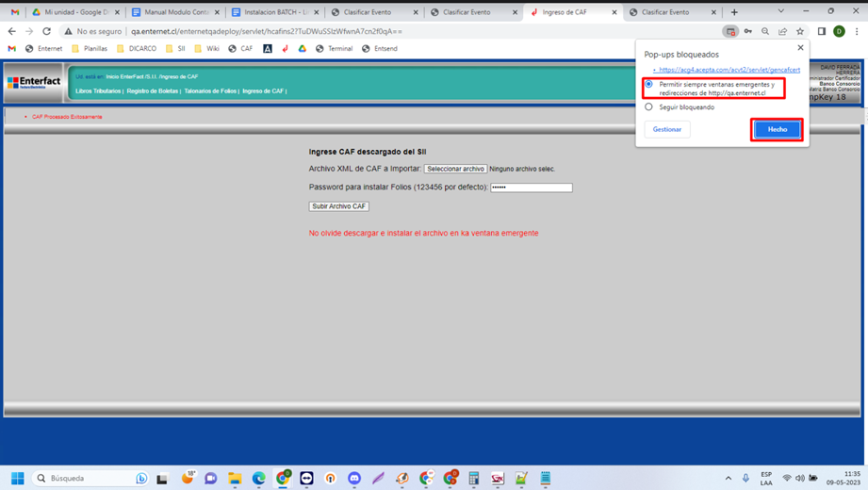Launch Microsoft Edge from the taskbar
Screen dimensions: 868x490
pos(258,479)
